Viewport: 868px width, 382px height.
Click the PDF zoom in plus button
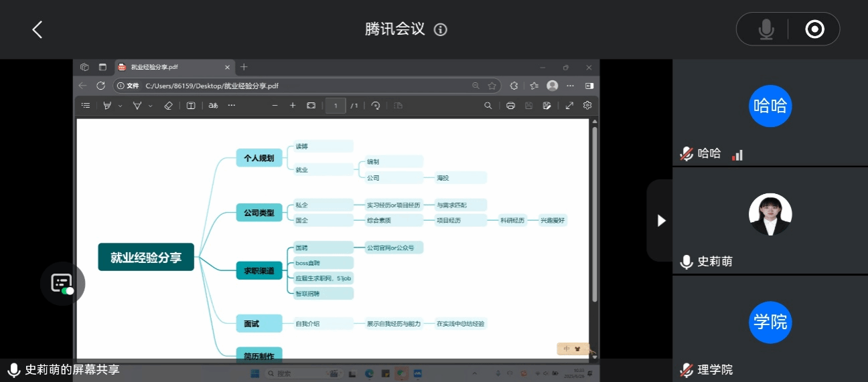click(293, 106)
